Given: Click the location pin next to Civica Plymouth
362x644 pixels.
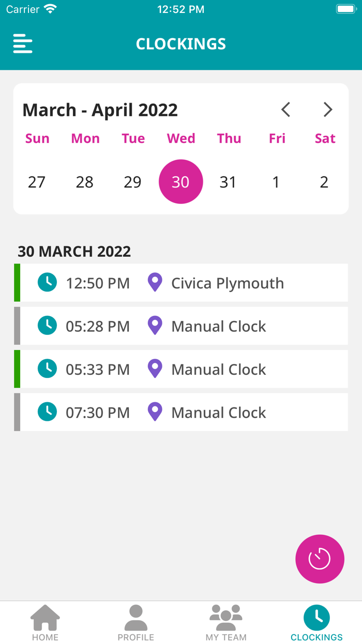Looking at the screenshot, I should click(x=155, y=283).
